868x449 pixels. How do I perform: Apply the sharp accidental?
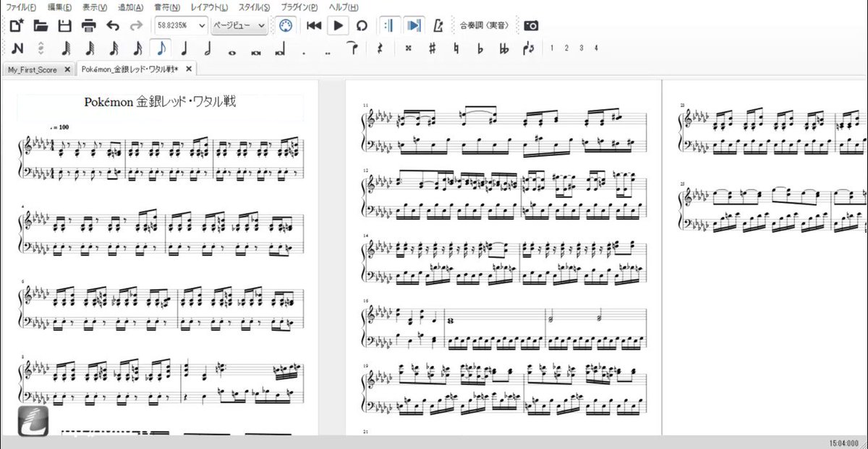pyautogui.click(x=432, y=48)
